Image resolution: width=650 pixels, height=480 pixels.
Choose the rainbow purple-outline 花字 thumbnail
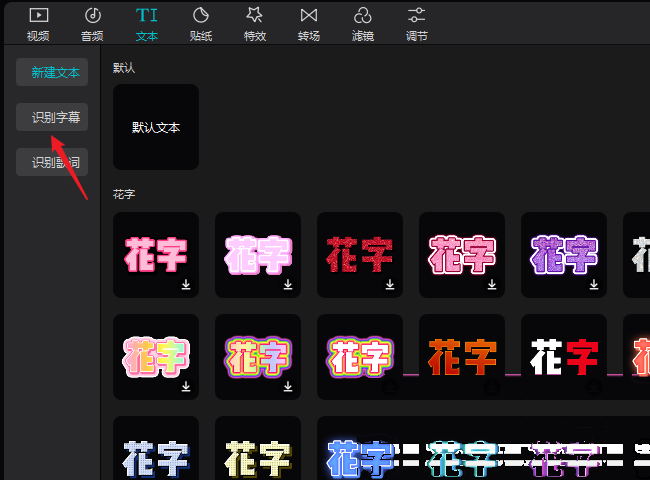[258, 356]
